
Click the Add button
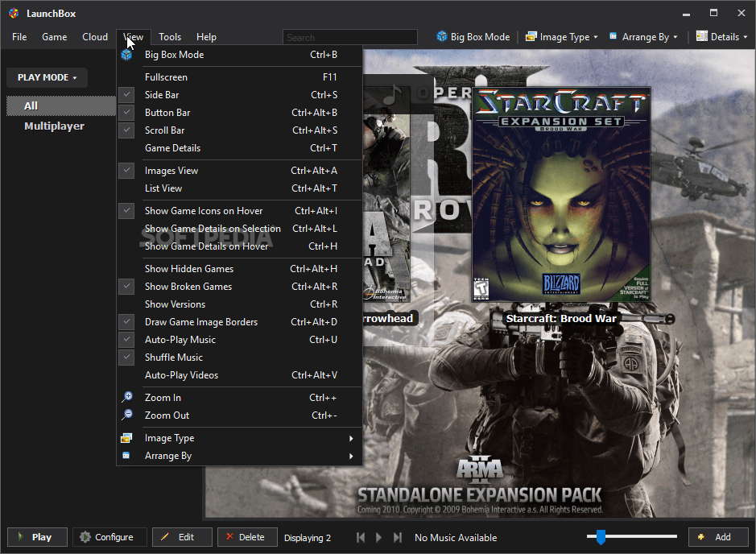pyautogui.click(x=718, y=537)
